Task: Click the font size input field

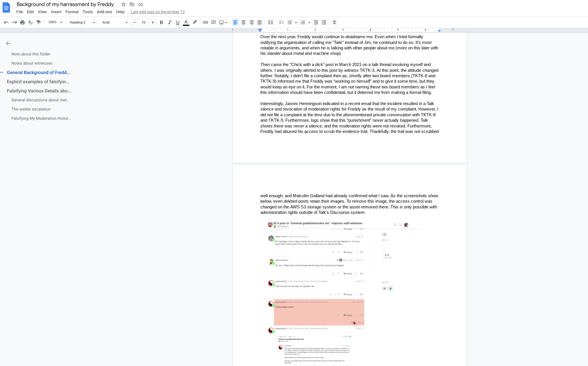Action: (143, 22)
